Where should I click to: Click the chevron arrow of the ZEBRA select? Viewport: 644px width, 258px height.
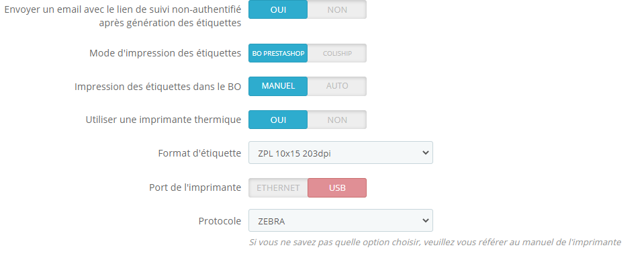coord(426,220)
